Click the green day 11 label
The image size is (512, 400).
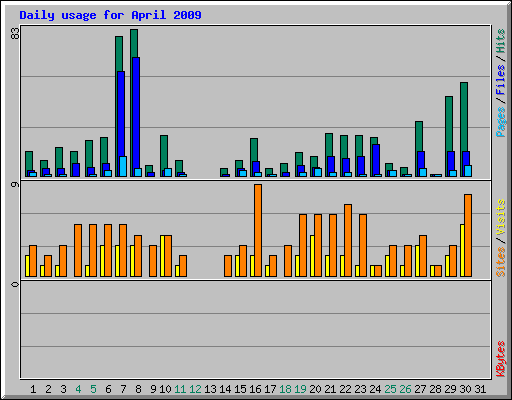(180, 389)
